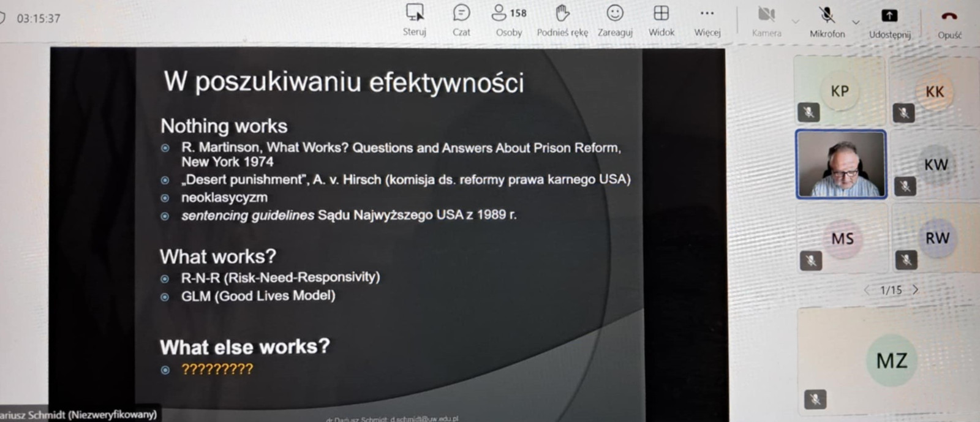980x422 pixels.
Task: Open the Więcej more options menu
Action: [707, 13]
